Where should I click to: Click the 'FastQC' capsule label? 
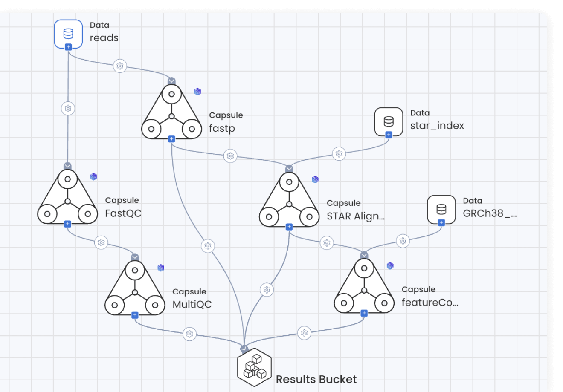tap(123, 213)
